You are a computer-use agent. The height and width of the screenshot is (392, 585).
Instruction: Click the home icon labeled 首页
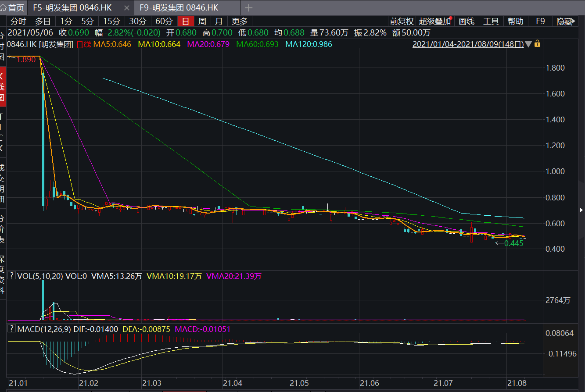click(13, 7)
